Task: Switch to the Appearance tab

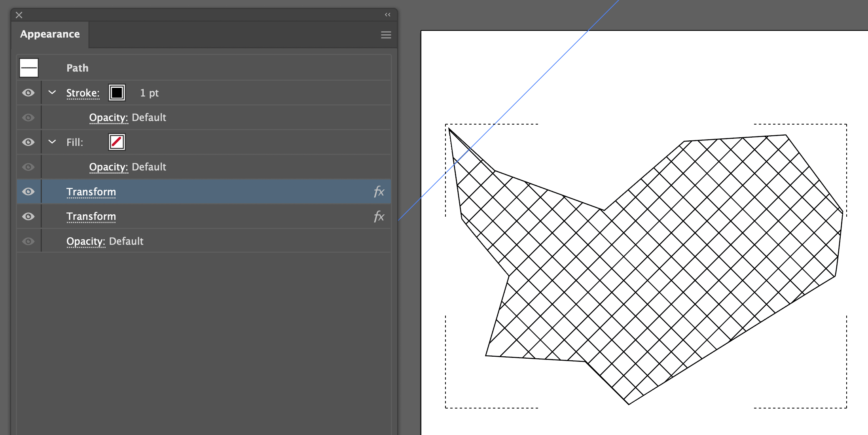Action: coord(50,34)
